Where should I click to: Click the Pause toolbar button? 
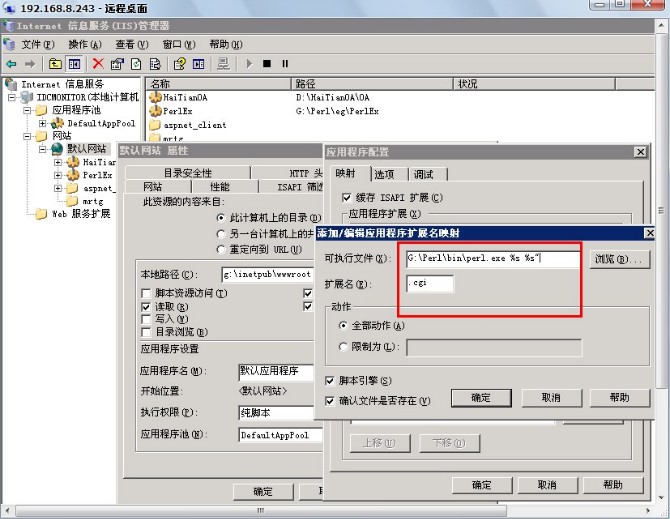pyautogui.click(x=285, y=63)
